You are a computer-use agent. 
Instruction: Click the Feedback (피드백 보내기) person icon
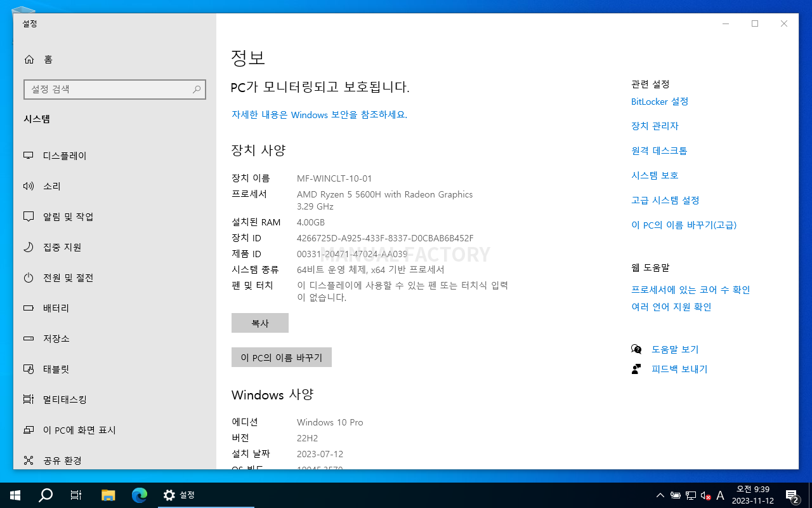[x=636, y=369]
